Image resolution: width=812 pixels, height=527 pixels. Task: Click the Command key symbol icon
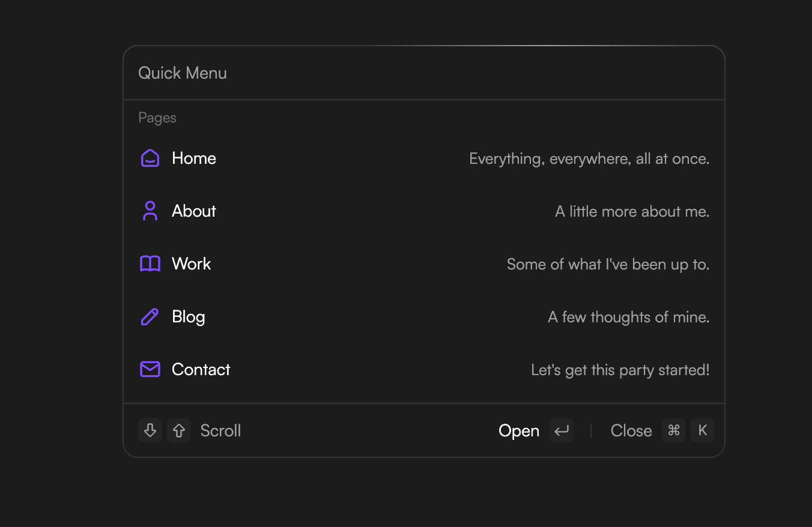(674, 431)
